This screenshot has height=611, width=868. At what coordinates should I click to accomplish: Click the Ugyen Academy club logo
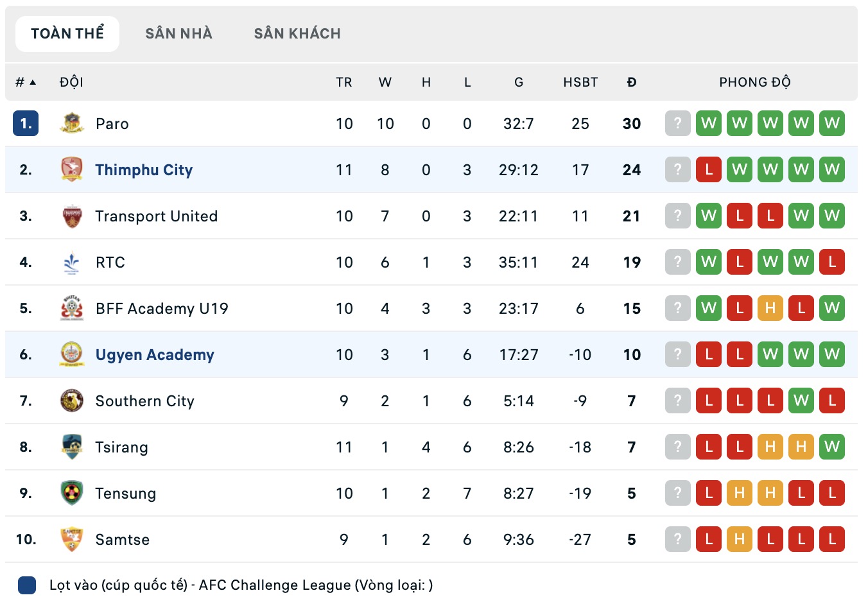(72, 354)
